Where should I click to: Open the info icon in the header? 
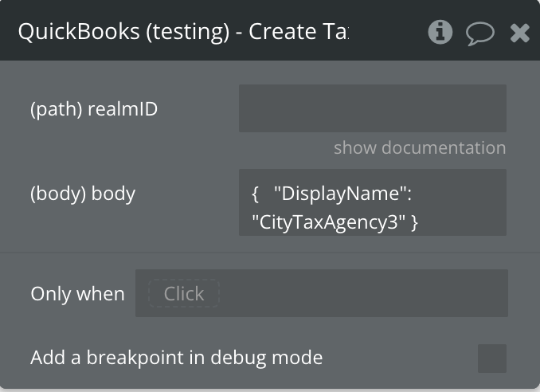coord(440,32)
